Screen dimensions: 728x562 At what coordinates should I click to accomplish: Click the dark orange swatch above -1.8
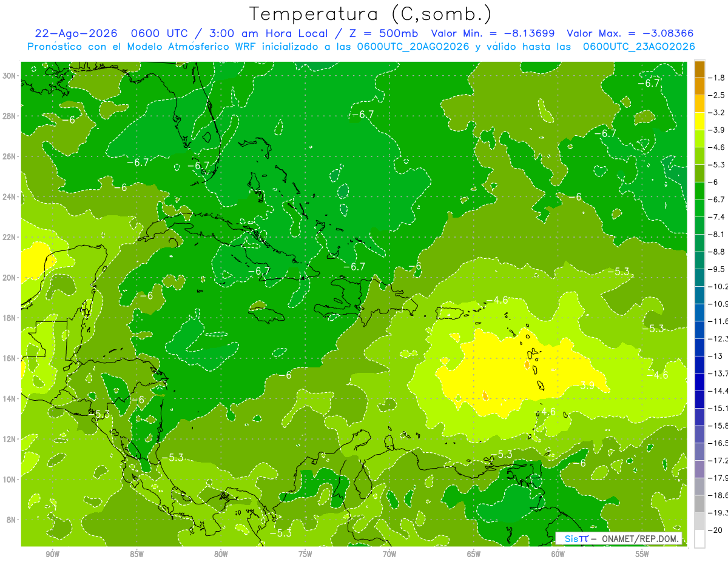tap(699, 69)
